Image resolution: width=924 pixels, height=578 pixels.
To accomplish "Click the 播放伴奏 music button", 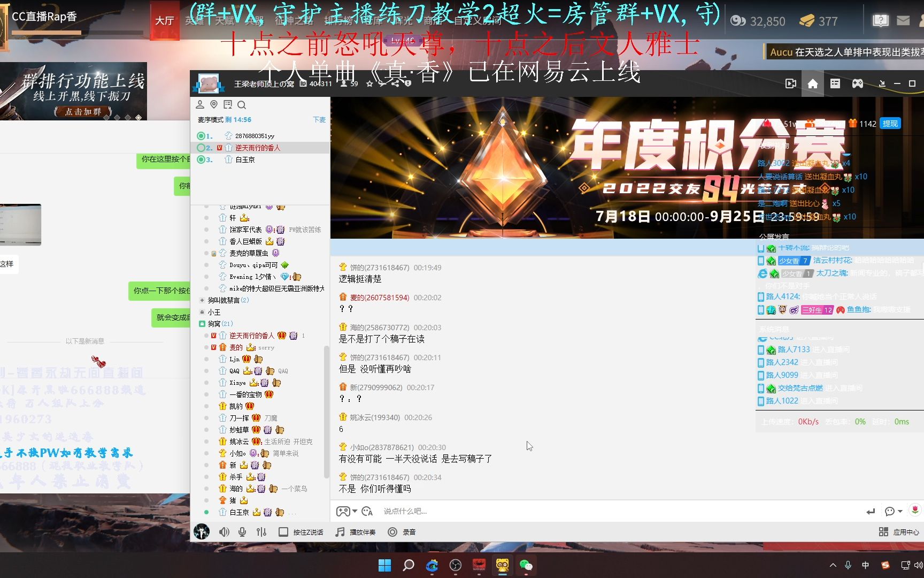I will click(356, 532).
